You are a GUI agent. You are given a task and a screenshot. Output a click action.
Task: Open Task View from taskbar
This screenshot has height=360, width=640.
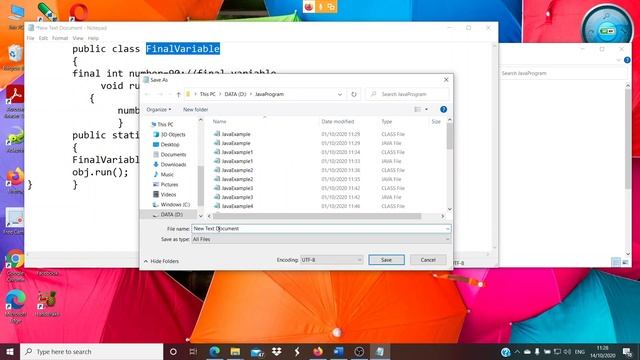[x=193, y=351]
